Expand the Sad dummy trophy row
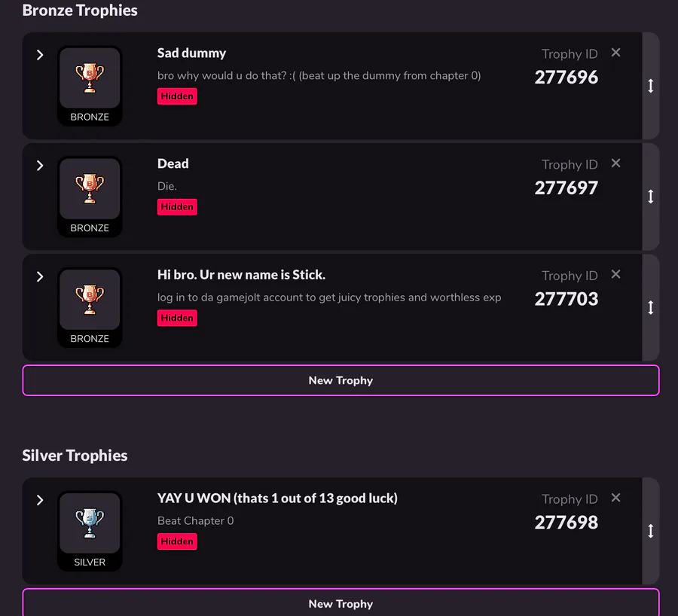678x616 pixels. click(x=40, y=55)
